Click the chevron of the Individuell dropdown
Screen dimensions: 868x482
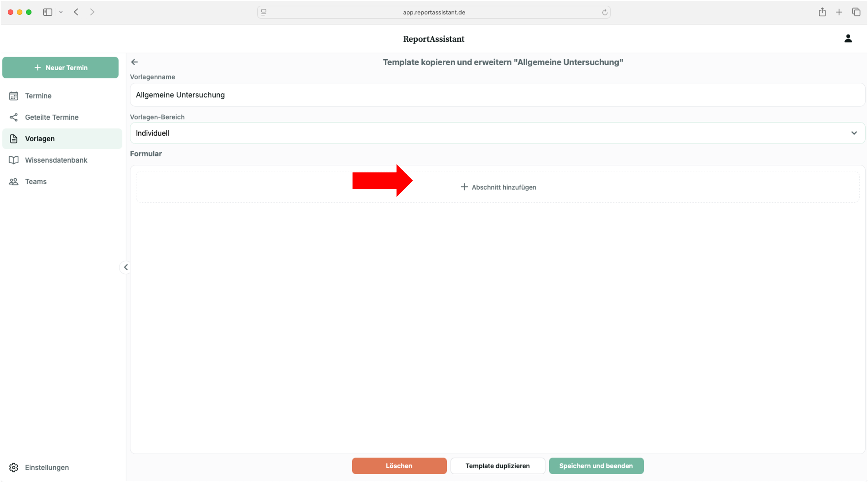click(854, 133)
